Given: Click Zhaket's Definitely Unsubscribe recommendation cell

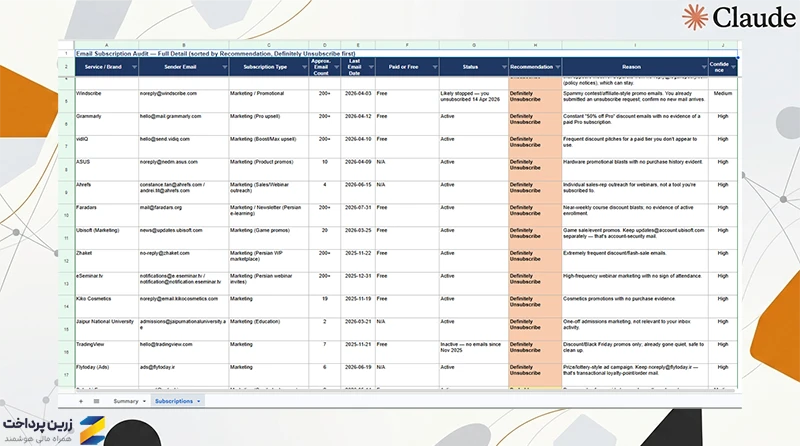Looking at the screenshot, I should (x=535, y=261).
